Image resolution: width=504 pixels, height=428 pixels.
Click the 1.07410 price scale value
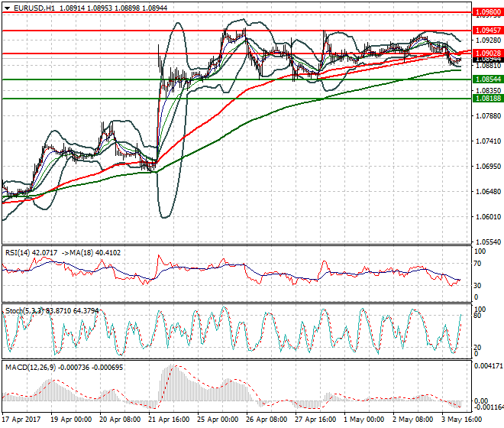[488, 141]
